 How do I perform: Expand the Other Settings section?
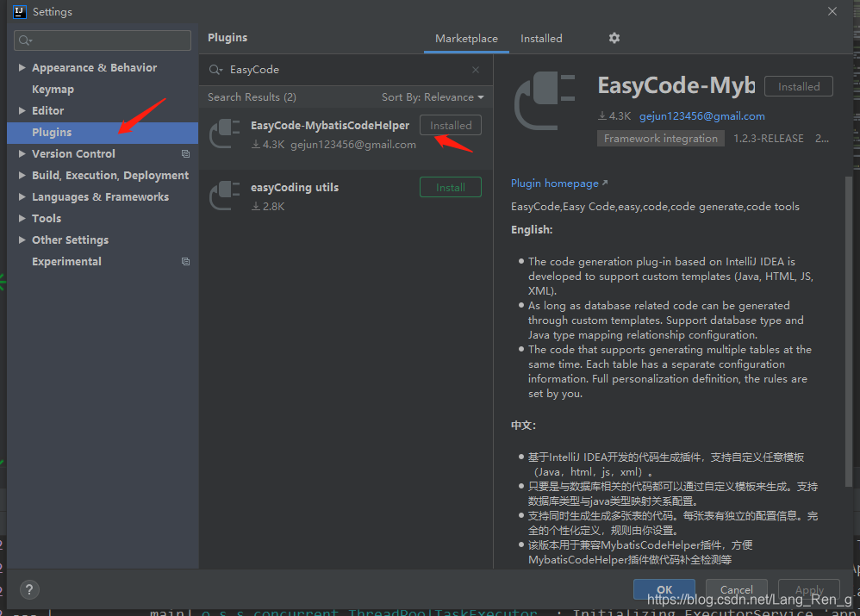coord(22,240)
